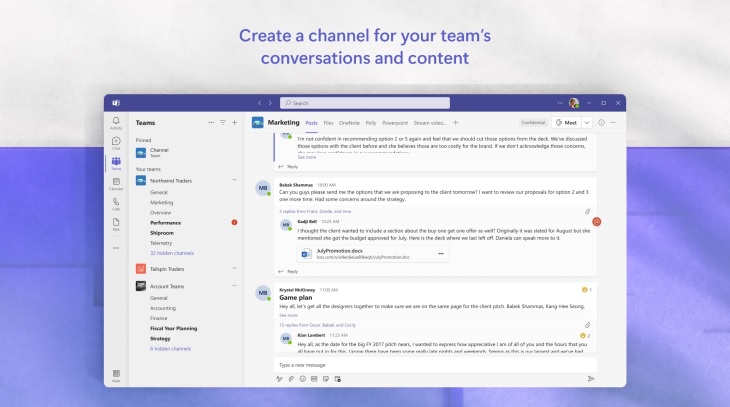Expand the 15 replies from Oscar thread

point(318,325)
